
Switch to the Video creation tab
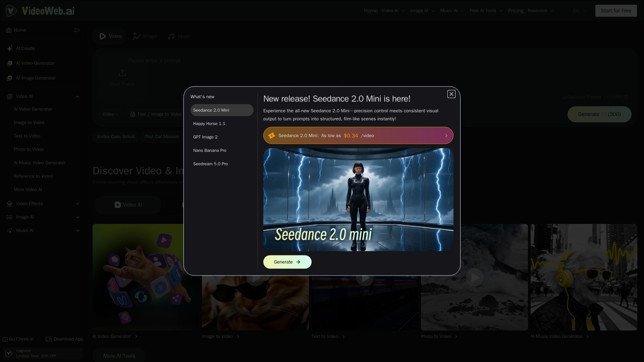(110, 36)
